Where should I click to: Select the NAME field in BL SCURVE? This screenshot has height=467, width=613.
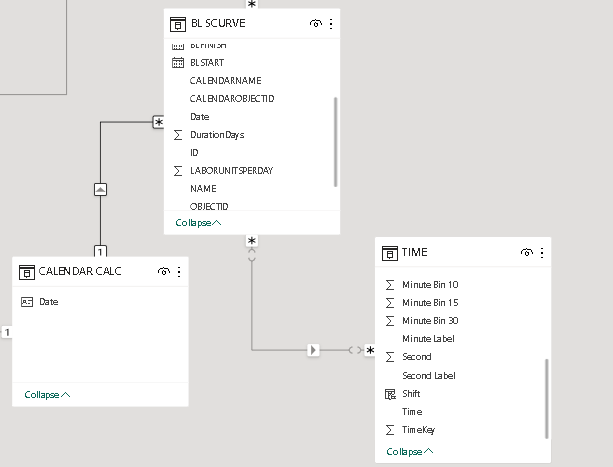click(x=203, y=188)
